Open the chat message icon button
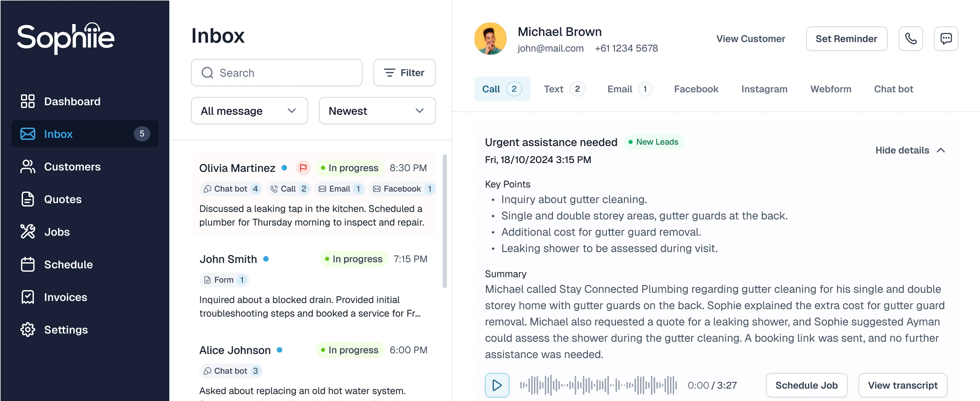 (946, 38)
